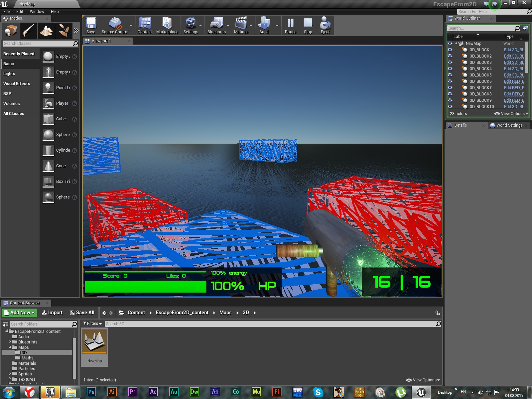Image resolution: width=532 pixels, height=399 pixels.
Task: Select the Visual Effects category
Action: click(17, 83)
